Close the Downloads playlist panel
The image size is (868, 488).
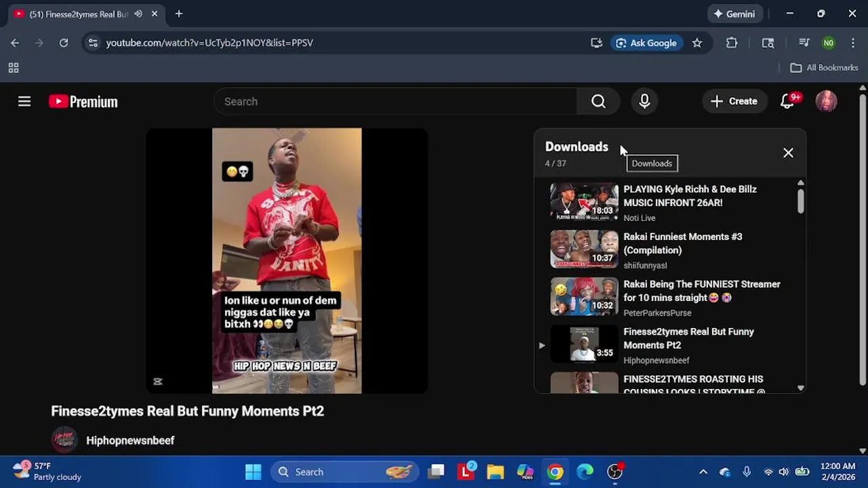[x=788, y=153]
